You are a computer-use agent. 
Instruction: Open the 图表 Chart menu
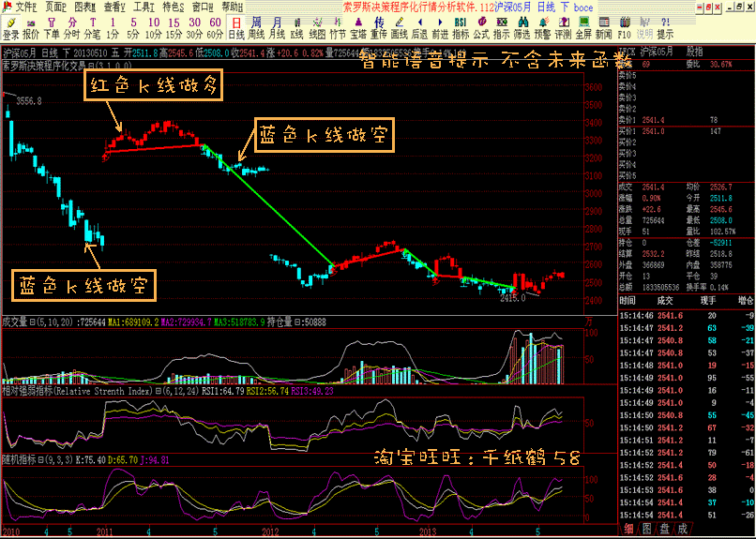click(84, 7)
